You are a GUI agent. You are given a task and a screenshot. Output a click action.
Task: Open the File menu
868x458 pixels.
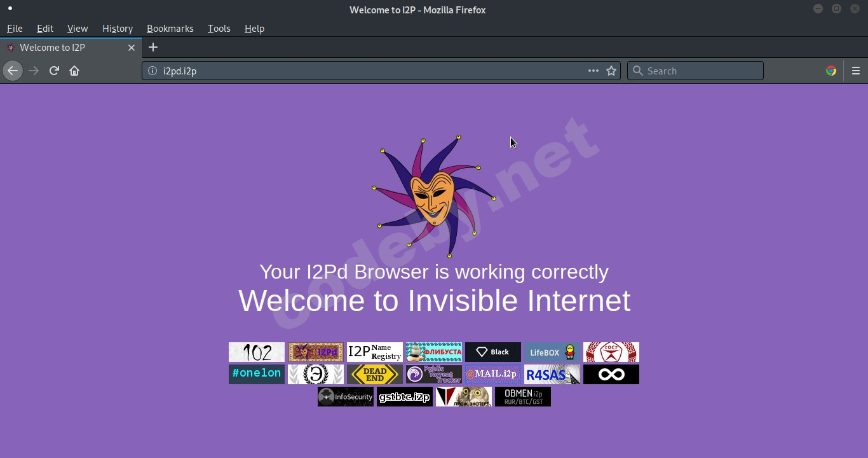pyautogui.click(x=15, y=29)
